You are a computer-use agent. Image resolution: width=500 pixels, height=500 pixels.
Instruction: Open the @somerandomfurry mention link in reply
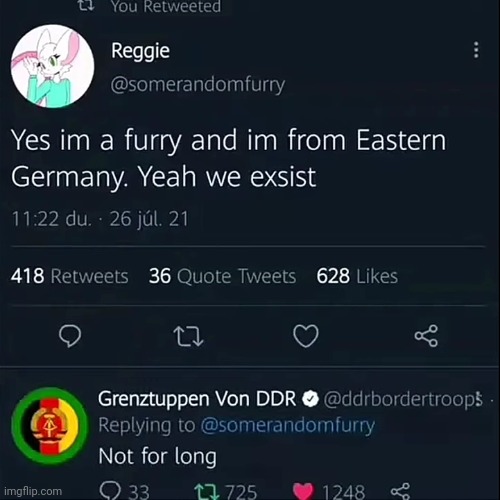click(x=288, y=426)
